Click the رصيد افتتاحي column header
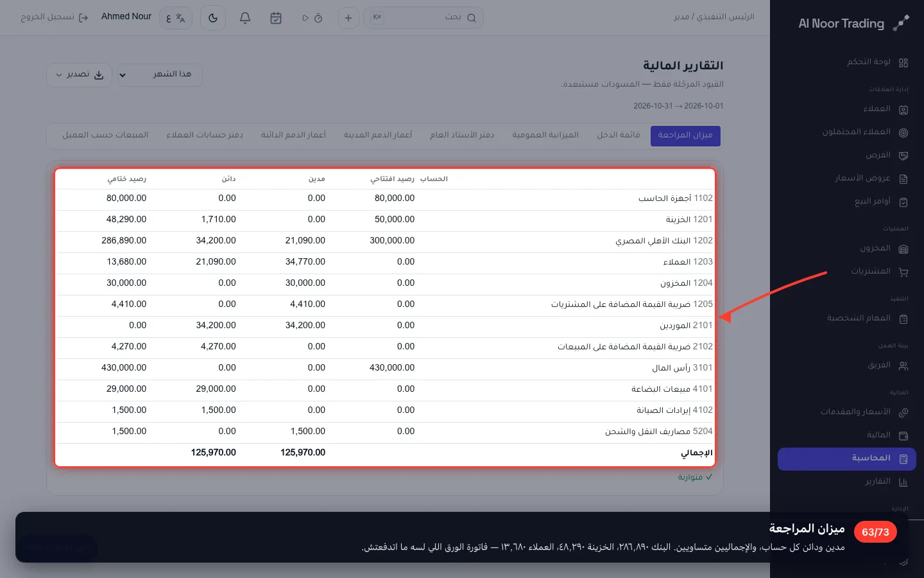 click(x=392, y=179)
